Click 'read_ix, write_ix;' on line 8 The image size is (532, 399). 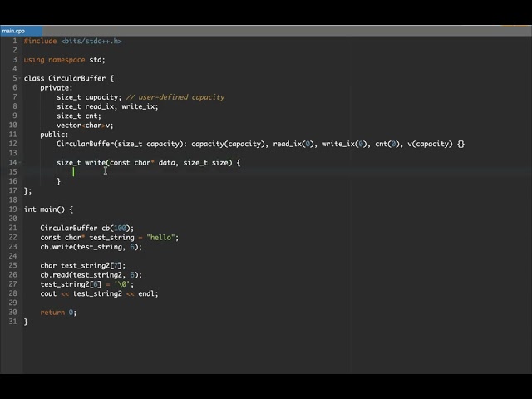coord(122,106)
